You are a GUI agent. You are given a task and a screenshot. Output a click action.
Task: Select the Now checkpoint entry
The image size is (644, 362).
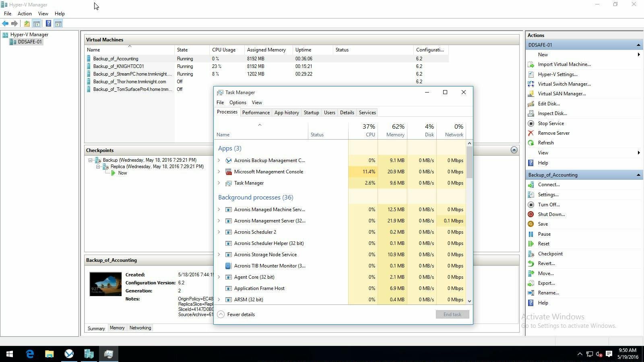(122, 173)
